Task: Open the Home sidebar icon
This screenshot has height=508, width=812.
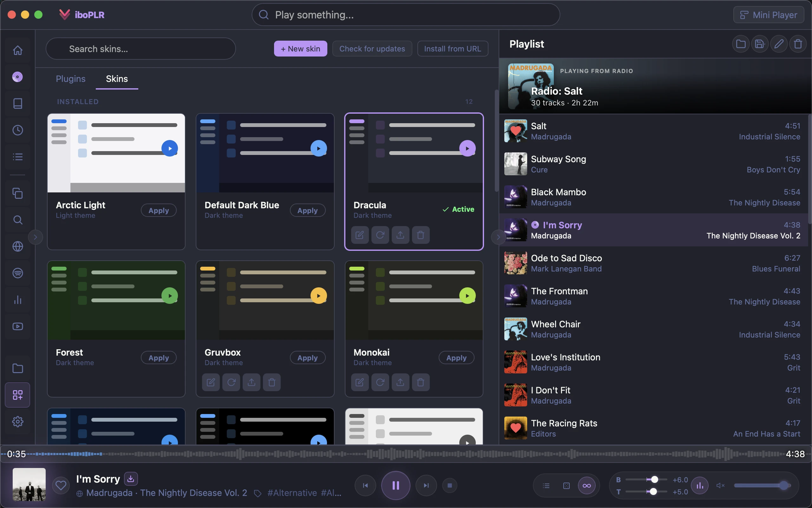Action: (x=17, y=50)
